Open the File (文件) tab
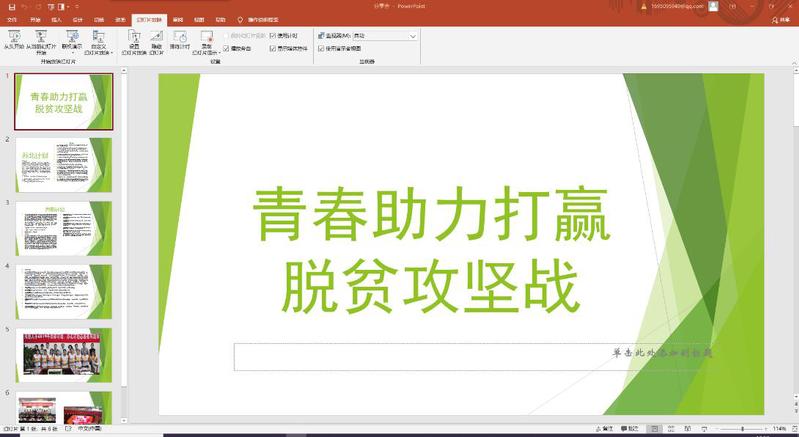Viewport: 799px width, 437px height. [x=12, y=19]
